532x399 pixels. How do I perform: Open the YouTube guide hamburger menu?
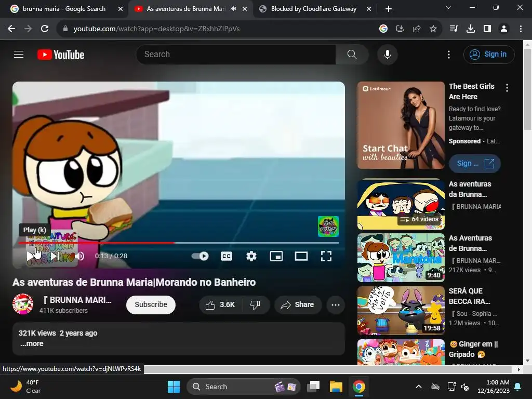point(19,54)
